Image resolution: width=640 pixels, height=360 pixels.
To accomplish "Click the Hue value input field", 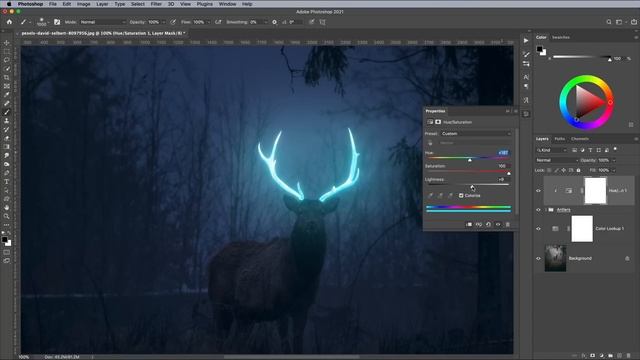I will click(503, 153).
